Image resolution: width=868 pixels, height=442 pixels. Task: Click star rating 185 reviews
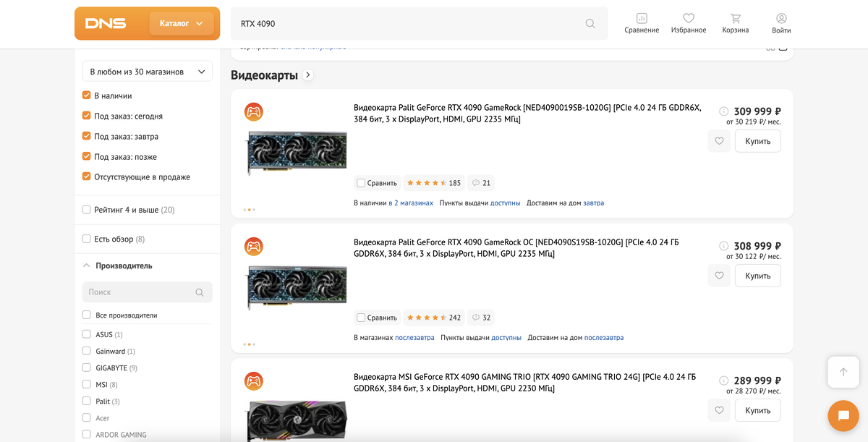click(x=434, y=183)
